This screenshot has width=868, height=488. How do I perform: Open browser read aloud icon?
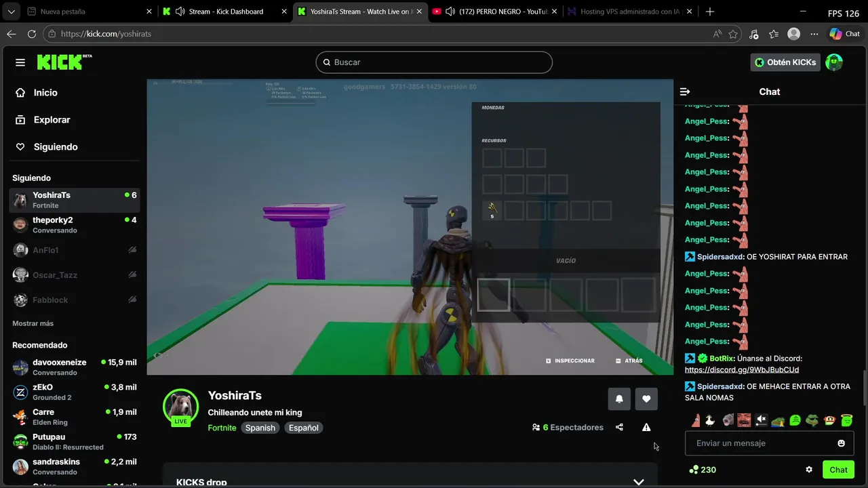click(x=717, y=34)
